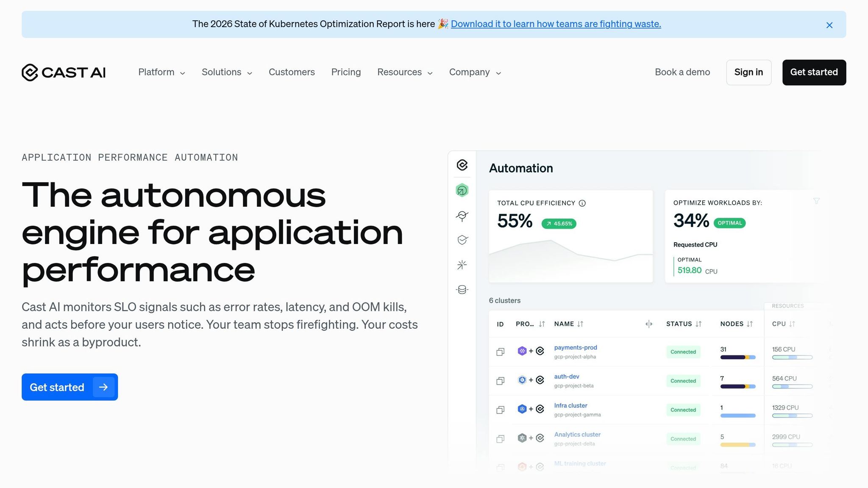Click the Cast AI logo in header
The image size is (868, 488).
click(64, 72)
